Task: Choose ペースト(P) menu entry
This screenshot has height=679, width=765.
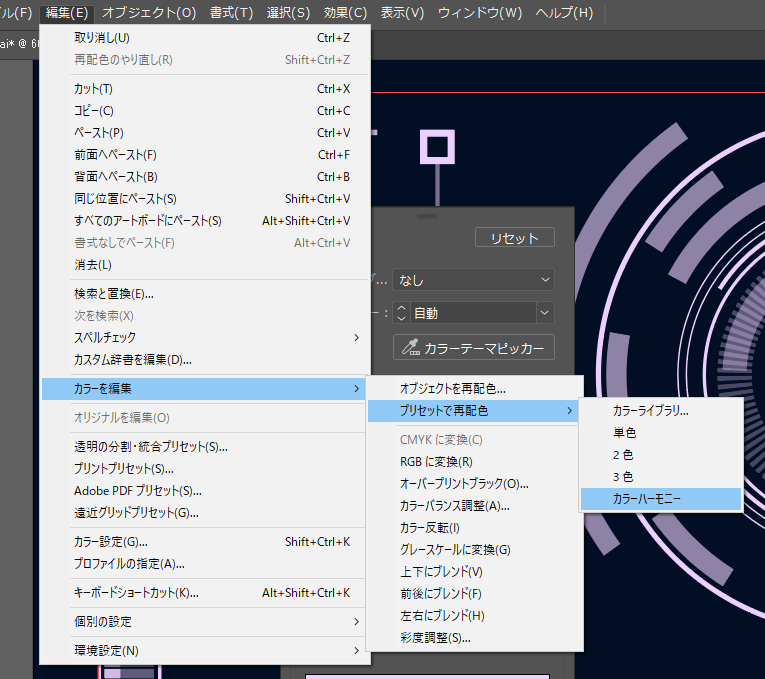Action: [205, 133]
